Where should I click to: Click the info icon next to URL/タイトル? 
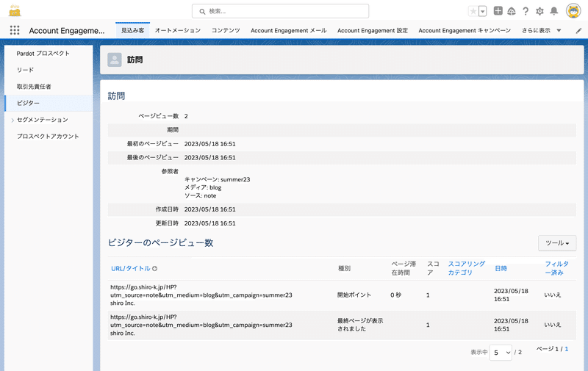coord(154,268)
